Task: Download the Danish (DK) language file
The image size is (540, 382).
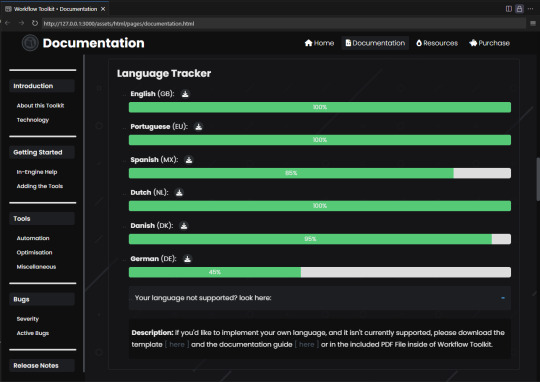Action: 184,226
